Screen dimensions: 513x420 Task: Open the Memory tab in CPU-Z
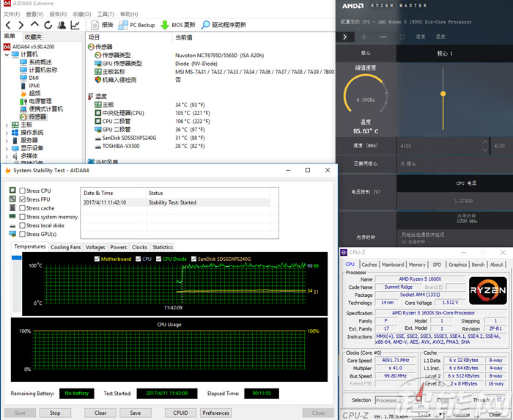417,265
